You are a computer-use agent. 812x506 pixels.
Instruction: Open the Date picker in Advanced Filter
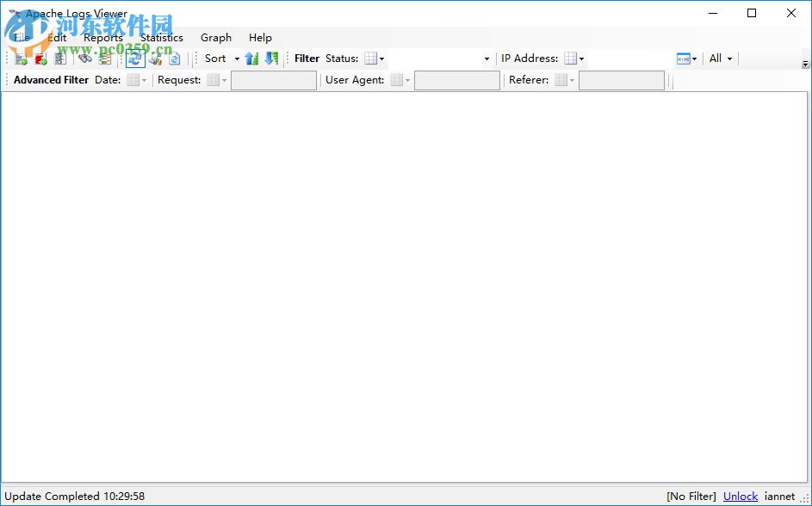tap(135, 79)
